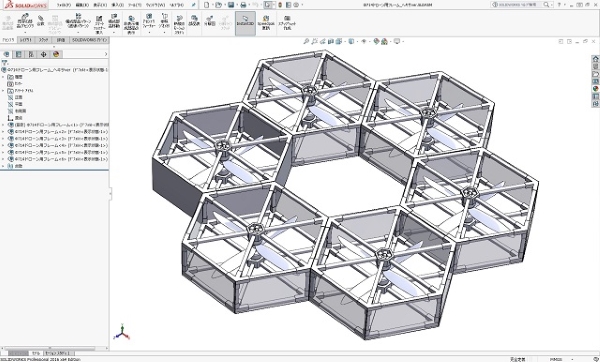This screenshot has width=600, height=362.
Task: Expand the second drone frame component in tree
Action: (3, 132)
